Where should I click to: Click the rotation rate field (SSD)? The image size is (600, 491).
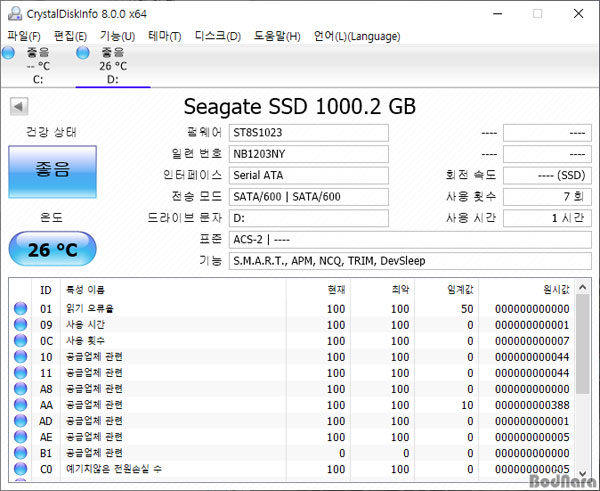click(x=547, y=175)
